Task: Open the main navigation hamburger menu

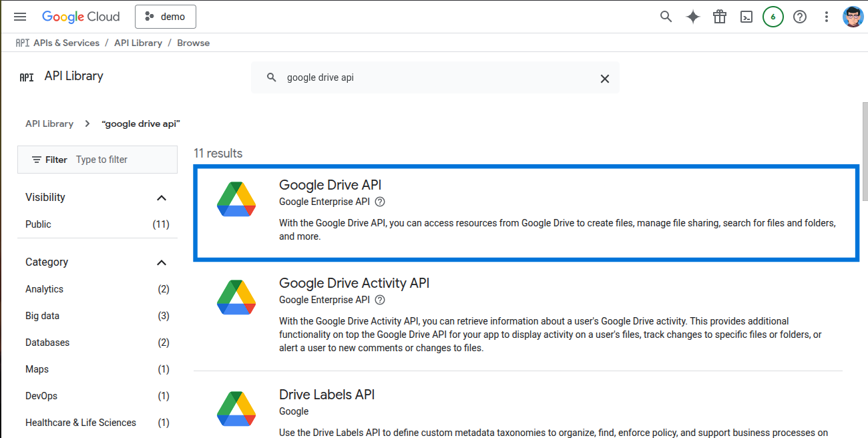Action: (20, 17)
